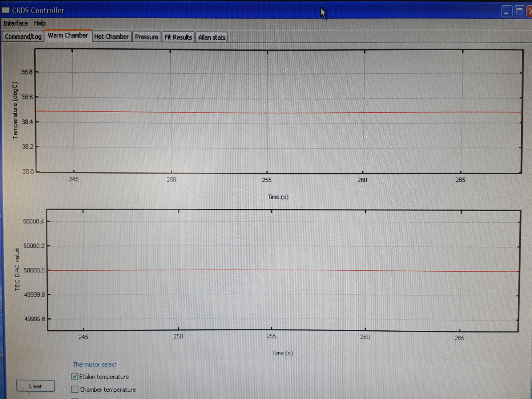This screenshot has height=399, width=532.
Task: Select the Pressure tab
Action: pos(147,37)
